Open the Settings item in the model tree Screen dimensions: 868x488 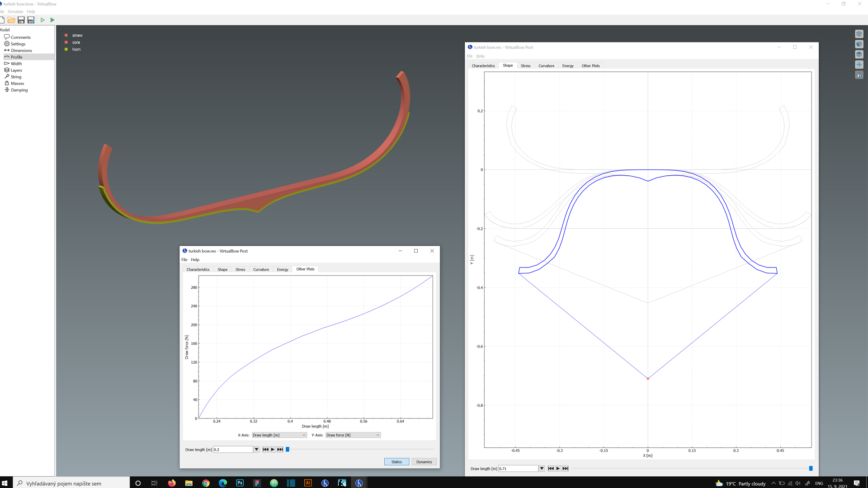pos(18,44)
